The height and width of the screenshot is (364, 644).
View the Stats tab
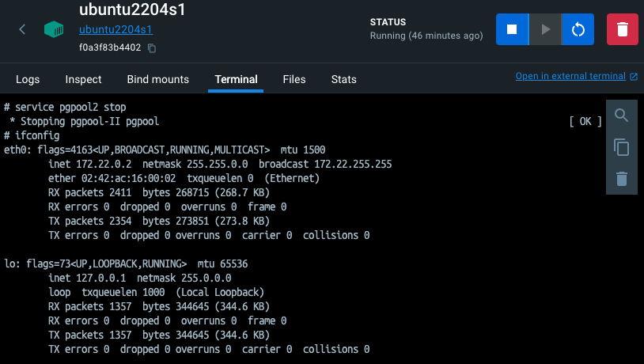(x=343, y=79)
